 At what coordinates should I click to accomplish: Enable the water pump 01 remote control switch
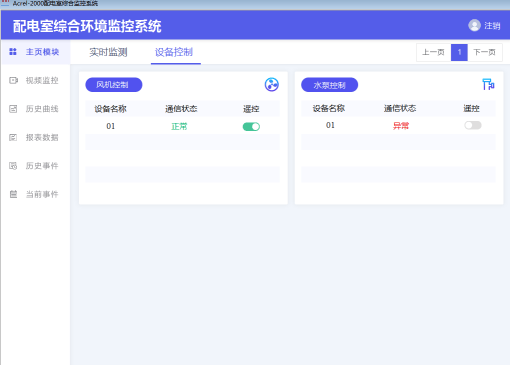pyautogui.click(x=473, y=125)
